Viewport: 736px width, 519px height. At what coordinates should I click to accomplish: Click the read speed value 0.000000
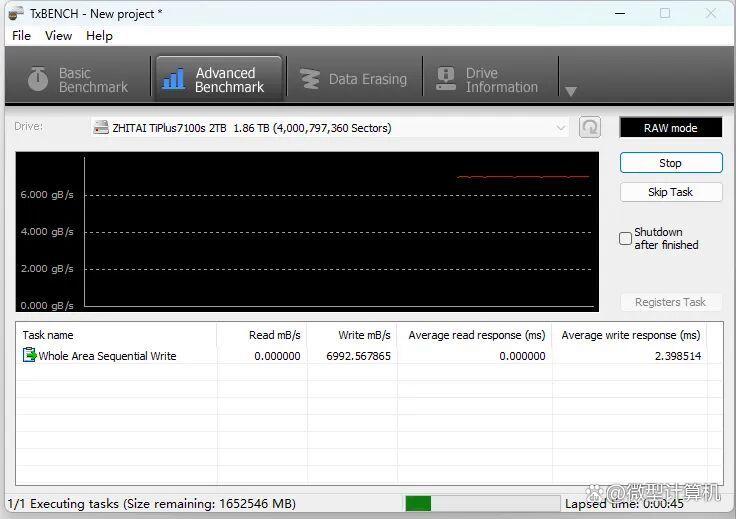(277, 356)
